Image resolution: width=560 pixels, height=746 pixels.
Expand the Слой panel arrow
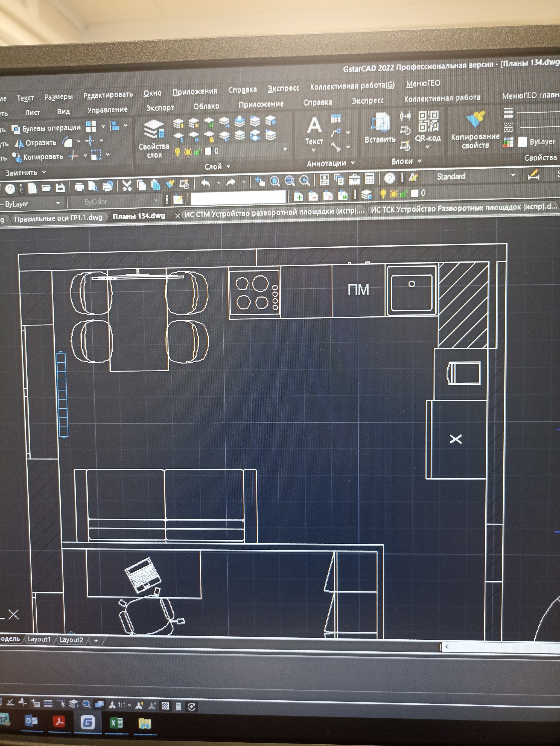pos(228,166)
